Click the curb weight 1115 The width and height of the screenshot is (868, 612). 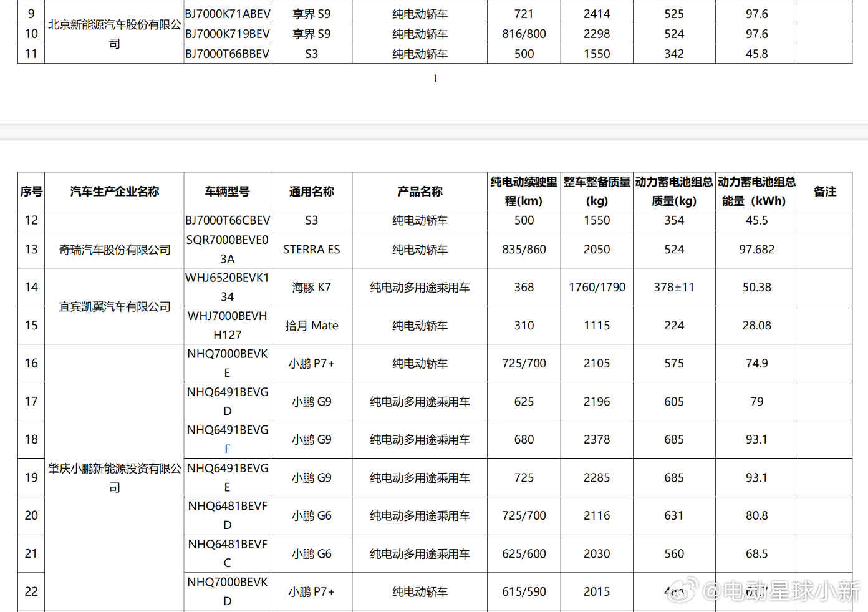(x=597, y=325)
